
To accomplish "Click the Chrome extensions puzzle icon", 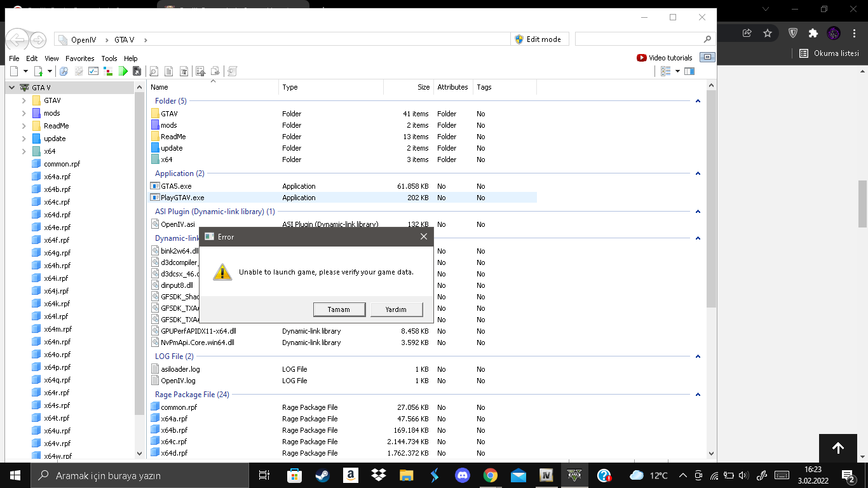I will 813,33.
